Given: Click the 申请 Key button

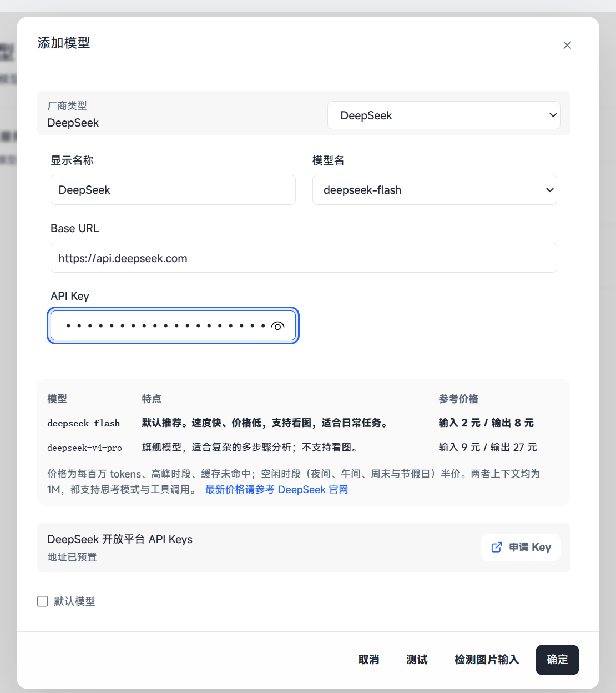Looking at the screenshot, I should pyautogui.click(x=521, y=548).
